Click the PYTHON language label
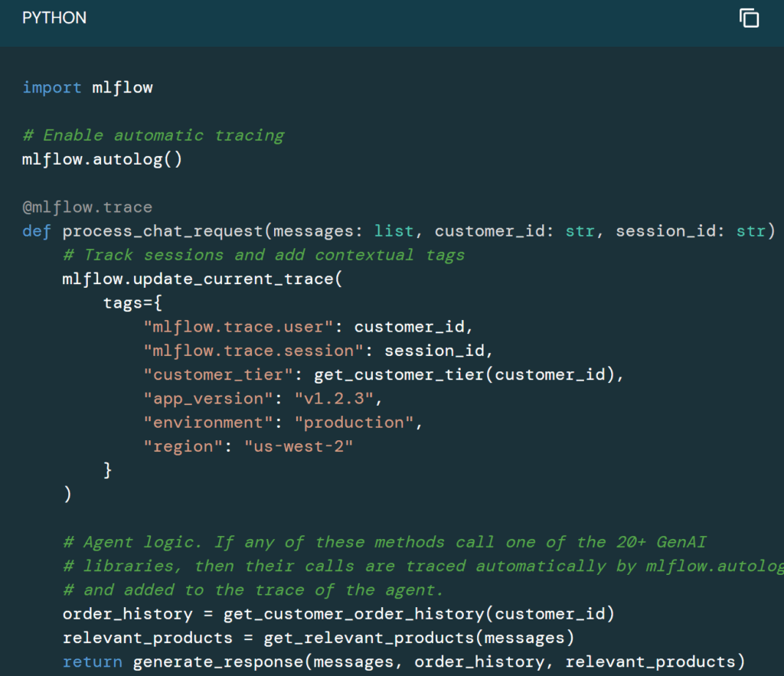This screenshot has height=676, width=784. coord(54,18)
